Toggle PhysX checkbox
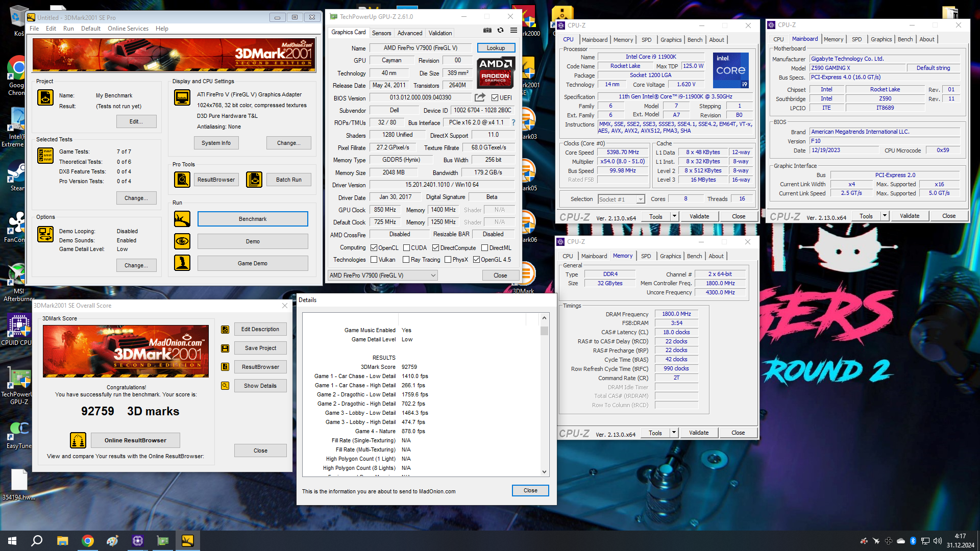Viewport: 980px width, 551px height. (448, 260)
